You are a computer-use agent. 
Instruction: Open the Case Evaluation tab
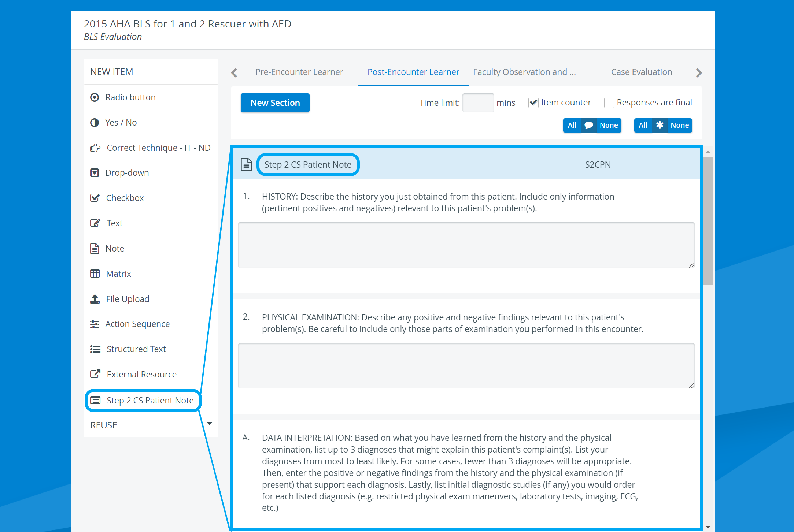click(x=642, y=72)
